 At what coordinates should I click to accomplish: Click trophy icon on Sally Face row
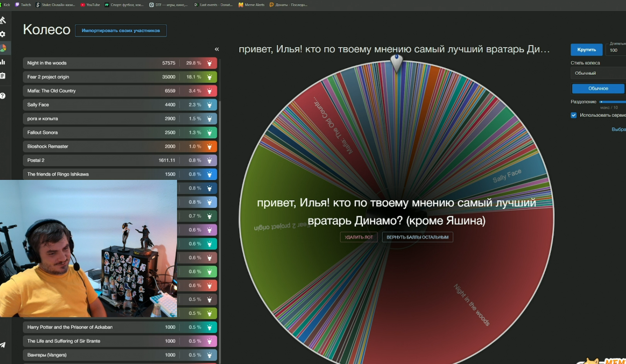[209, 105]
